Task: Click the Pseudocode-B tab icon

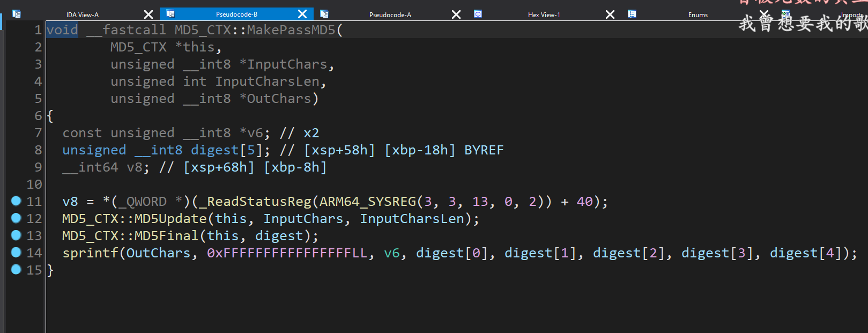Action: click(170, 14)
